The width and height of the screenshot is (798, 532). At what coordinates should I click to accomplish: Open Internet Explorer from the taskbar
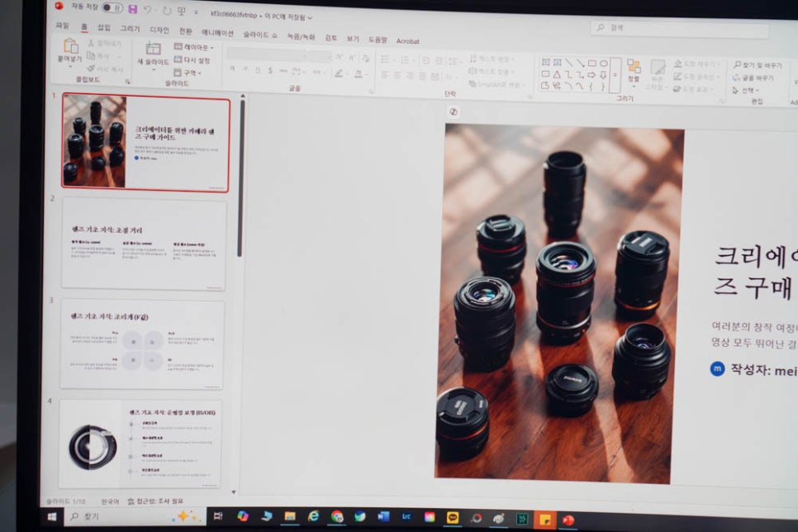tap(314, 516)
